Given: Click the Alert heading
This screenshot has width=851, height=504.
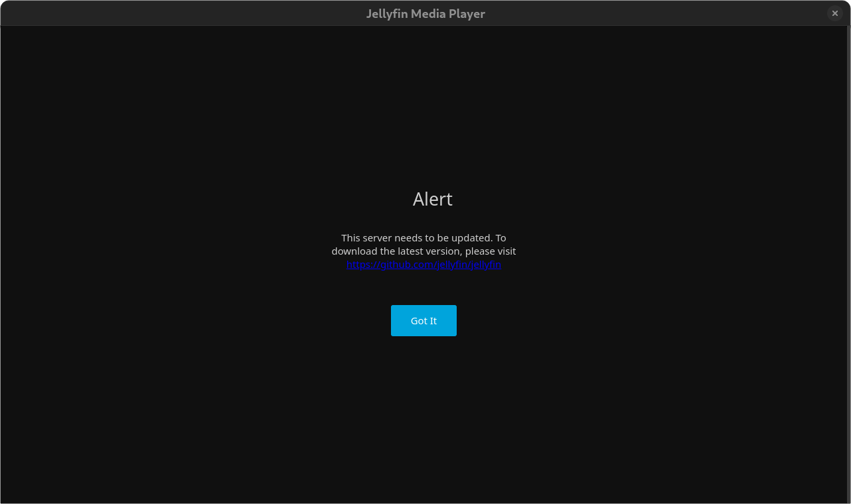Looking at the screenshot, I should coord(432,199).
